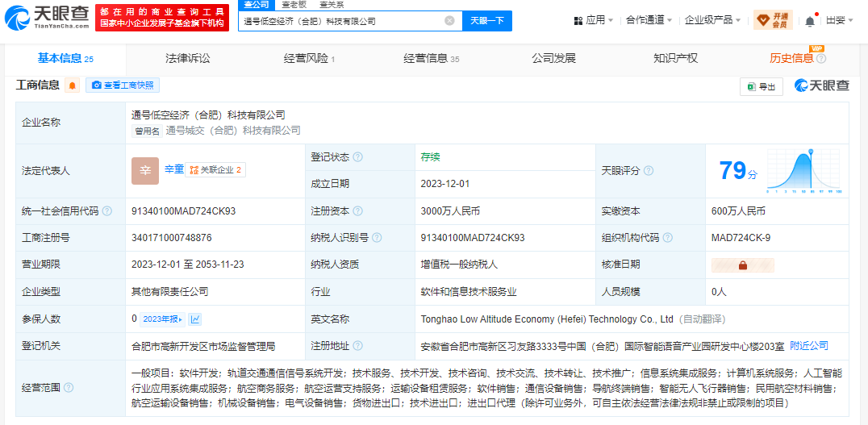Expand the 企业级产品 dropdown

coord(711,20)
